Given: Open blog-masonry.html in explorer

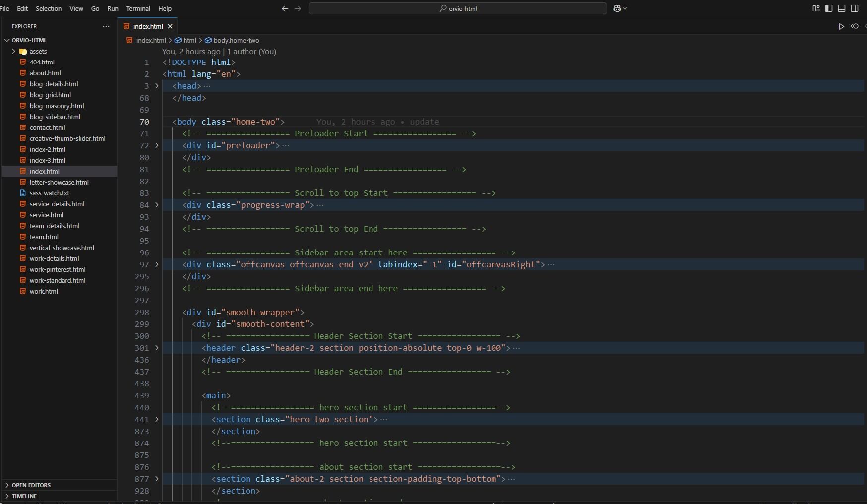Looking at the screenshot, I should click(x=57, y=106).
